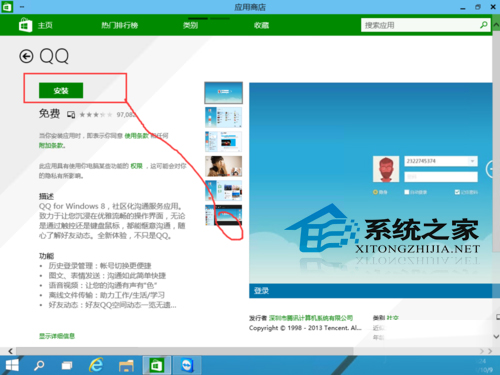Click the Store app icon on taskbar
Image resolution: width=500 pixels, height=375 pixels.
pos(156,365)
